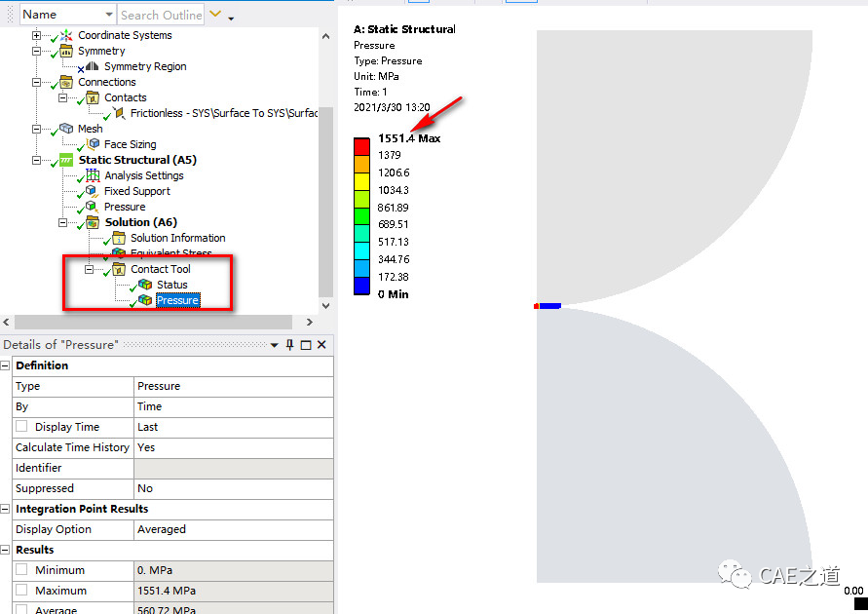Collapse the Static Structural (A5) node
The width and height of the screenshot is (868, 614).
[x=37, y=161]
